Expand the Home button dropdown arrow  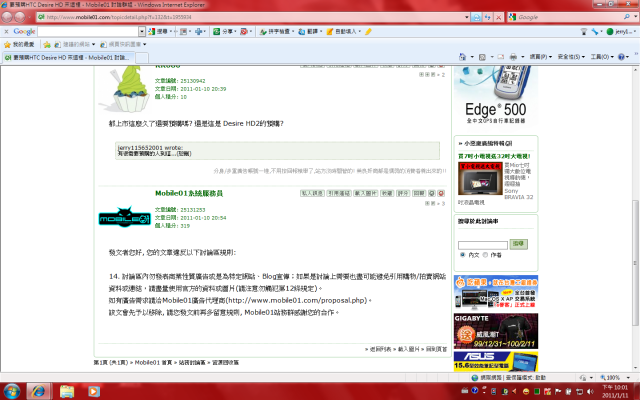click(472, 57)
